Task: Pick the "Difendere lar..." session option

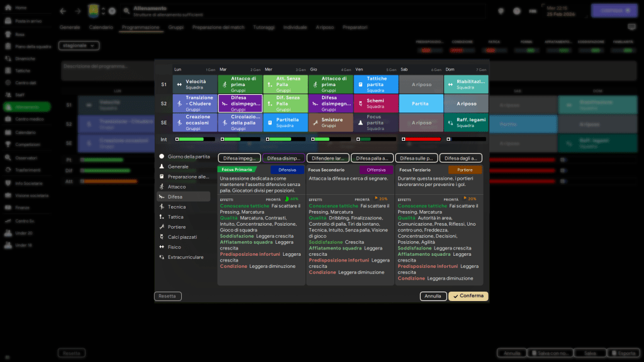Action: point(328,158)
